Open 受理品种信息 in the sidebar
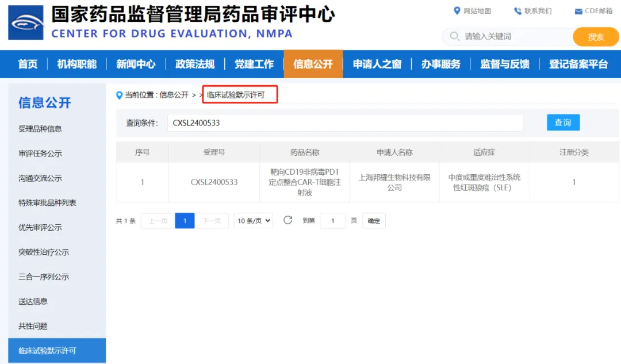This screenshot has width=621, height=364. pos(40,129)
